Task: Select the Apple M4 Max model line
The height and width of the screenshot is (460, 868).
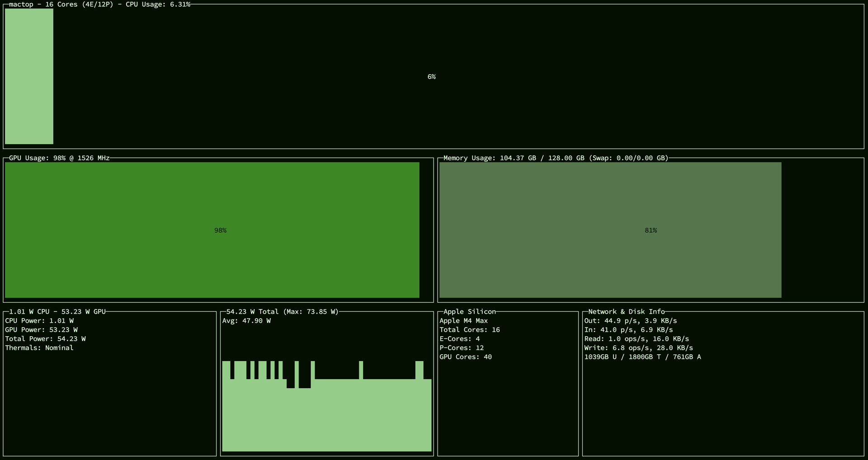Action: (x=463, y=321)
